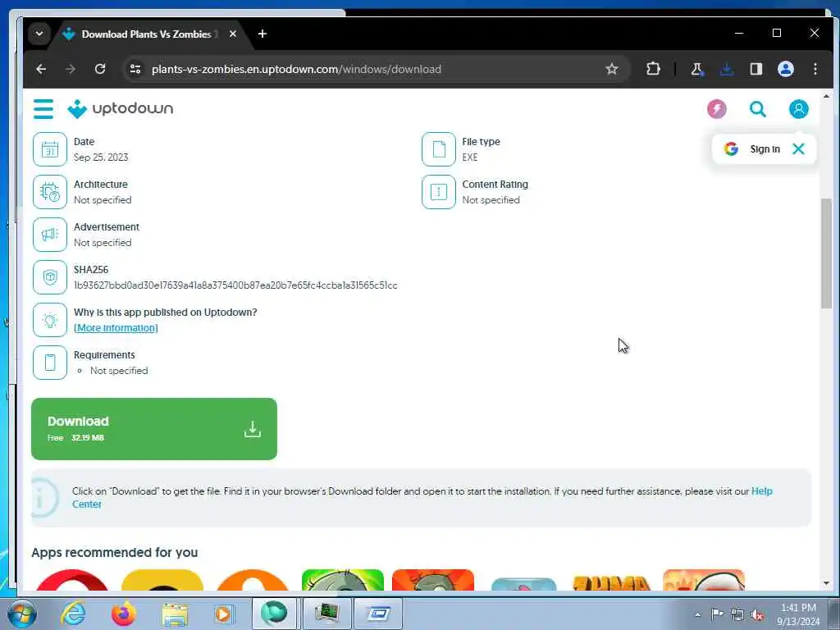The image size is (840, 630).
Task: Sign in with Google button
Action: coord(753,149)
